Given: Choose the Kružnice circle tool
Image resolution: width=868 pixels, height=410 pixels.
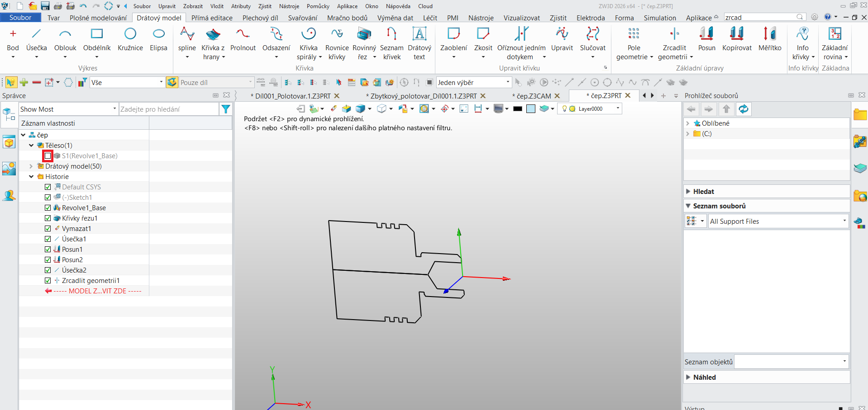Looking at the screenshot, I should [130, 39].
